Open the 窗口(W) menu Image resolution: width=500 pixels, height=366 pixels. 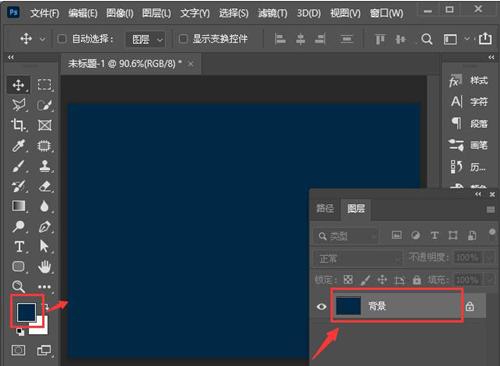386,13
